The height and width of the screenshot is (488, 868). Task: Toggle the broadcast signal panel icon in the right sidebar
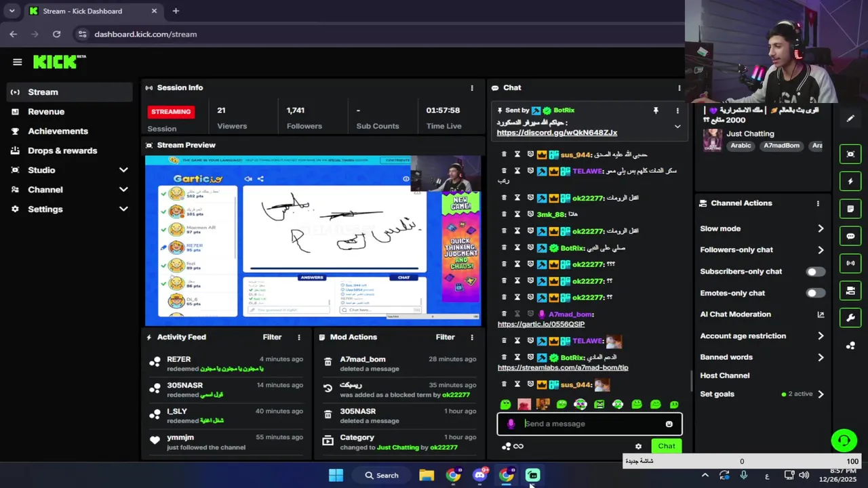click(850, 263)
